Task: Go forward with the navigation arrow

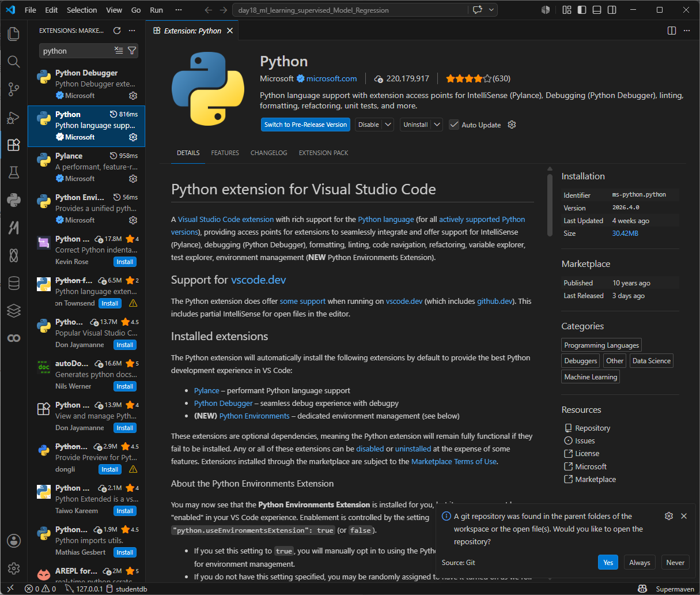Action: pyautogui.click(x=224, y=10)
